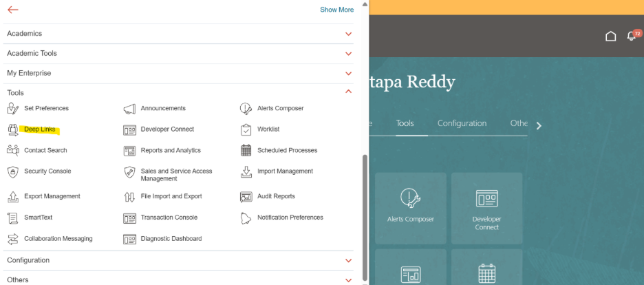The width and height of the screenshot is (644, 285).
Task: Click the Export Management label
Action: pos(52,196)
